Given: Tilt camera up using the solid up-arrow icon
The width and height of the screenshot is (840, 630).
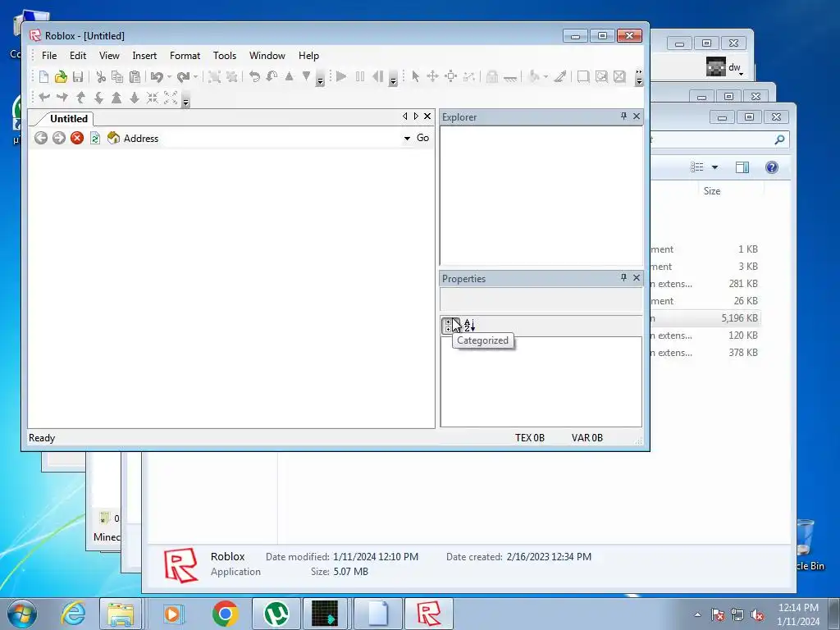Looking at the screenshot, I should tap(116, 98).
